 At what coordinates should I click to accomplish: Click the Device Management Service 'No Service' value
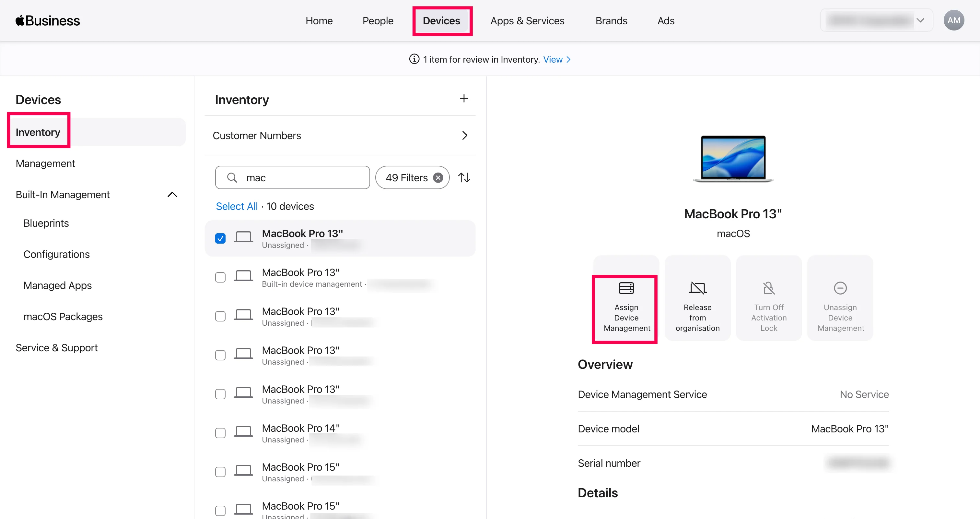[x=864, y=394]
